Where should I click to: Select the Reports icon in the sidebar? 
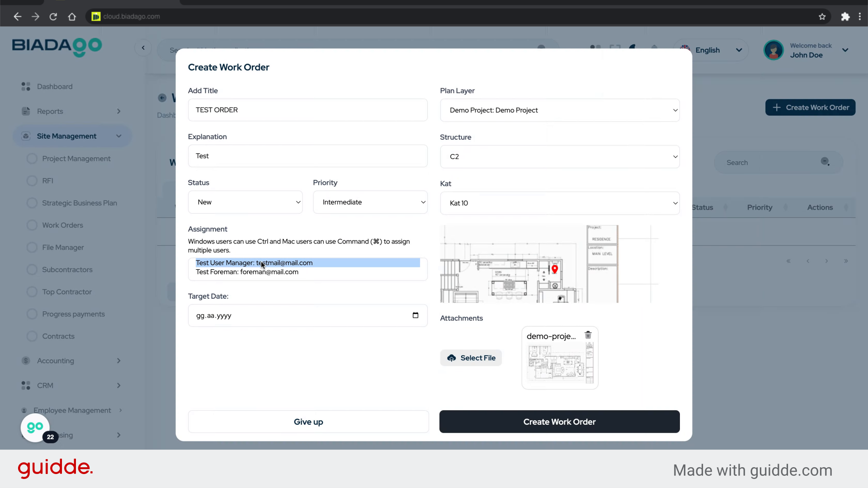[25, 111]
